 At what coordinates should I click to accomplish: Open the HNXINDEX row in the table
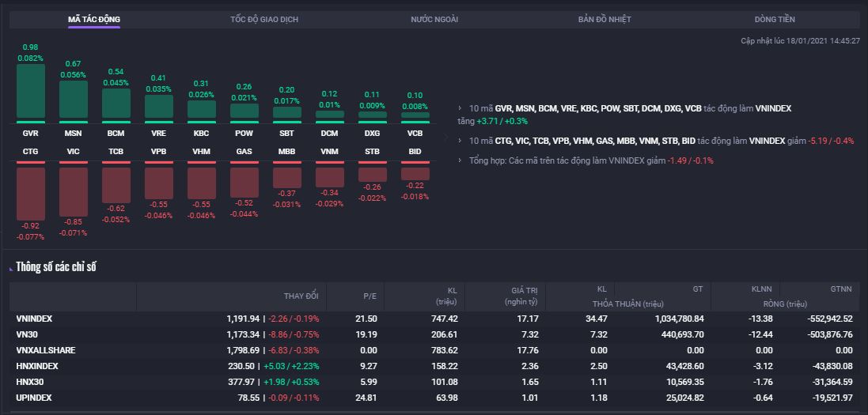point(36,366)
